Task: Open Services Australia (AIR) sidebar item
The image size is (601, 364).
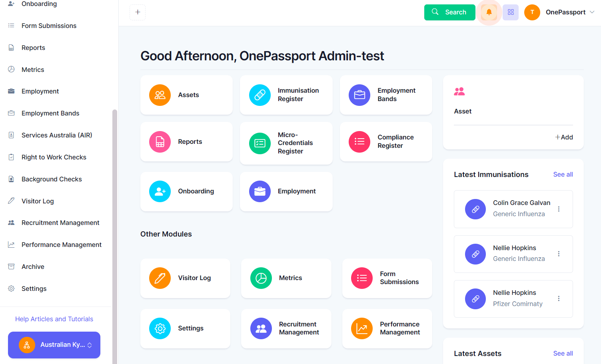Action: pos(57,135)
